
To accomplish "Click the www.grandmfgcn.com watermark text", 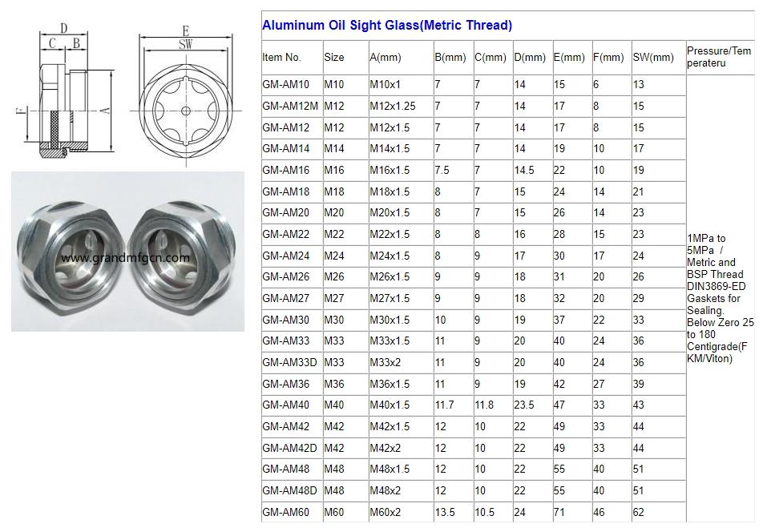I will click(125, 258).
